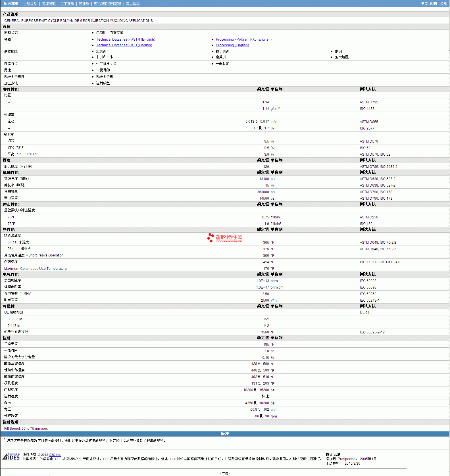This screenshot has width=450, height=476.
Task: Open Processing - Polyram PA6 (English) link
Action: (x=243, y=39)
